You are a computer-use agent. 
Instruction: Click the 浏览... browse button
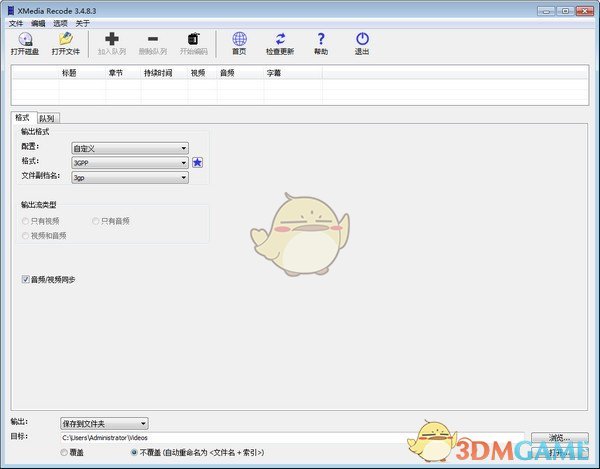(x=560, y=438)
